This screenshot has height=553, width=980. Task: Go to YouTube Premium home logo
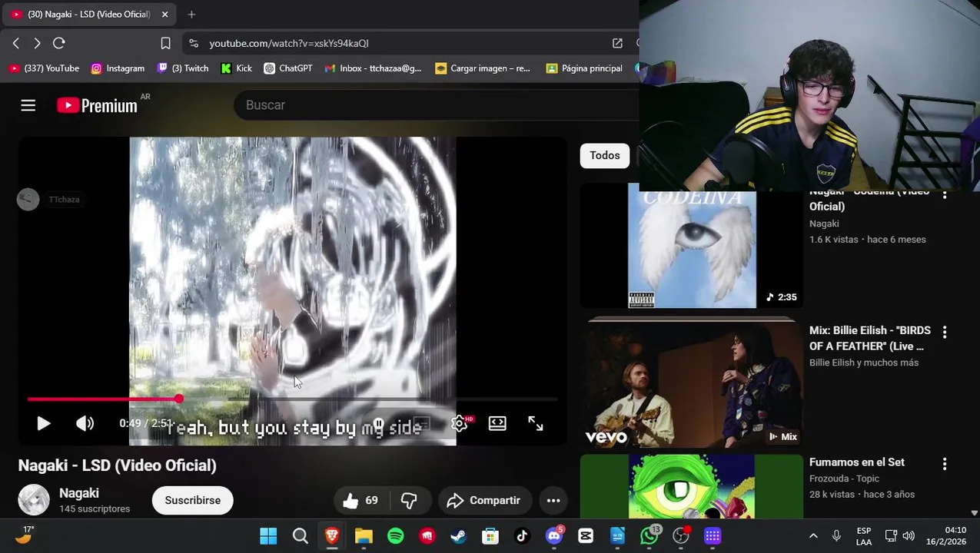click(x=98, y=105)
